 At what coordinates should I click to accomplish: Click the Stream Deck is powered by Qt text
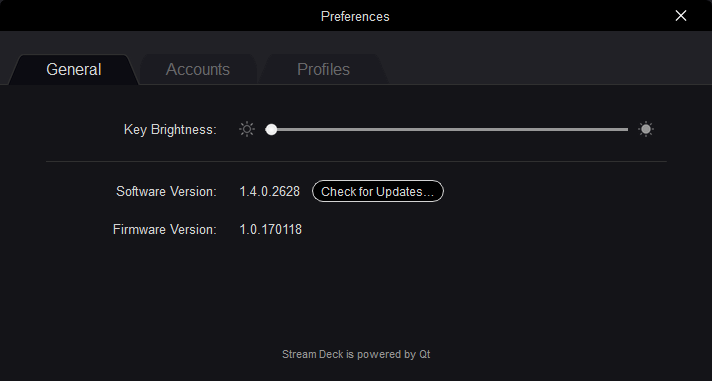point(356,354)
